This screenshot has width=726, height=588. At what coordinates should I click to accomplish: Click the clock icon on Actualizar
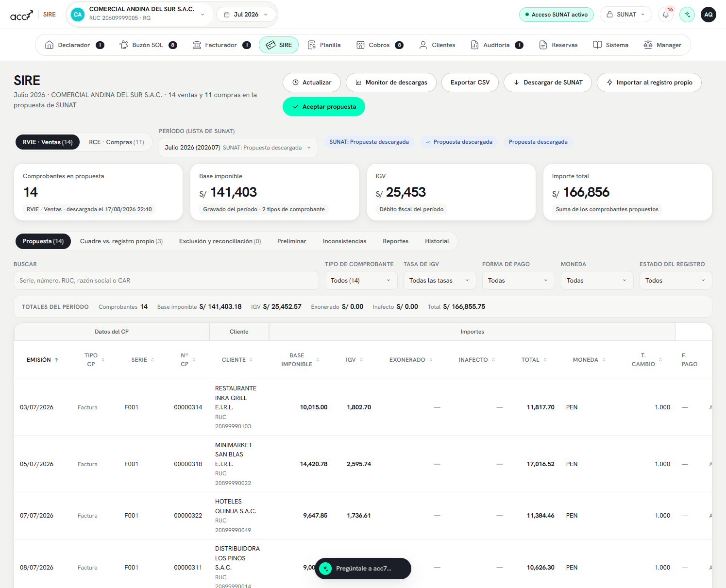click(x=295, y=83)
